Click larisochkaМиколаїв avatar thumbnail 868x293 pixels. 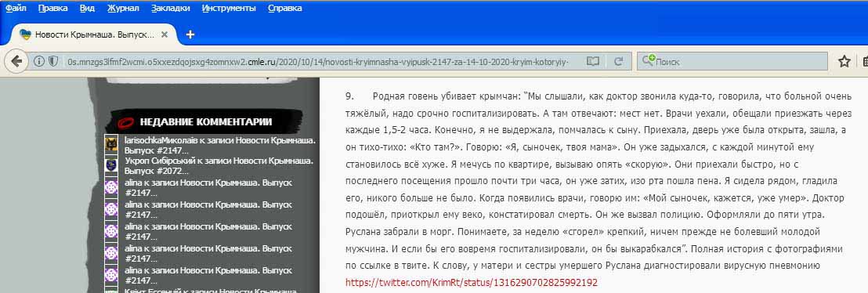click(x=111, y=144)
